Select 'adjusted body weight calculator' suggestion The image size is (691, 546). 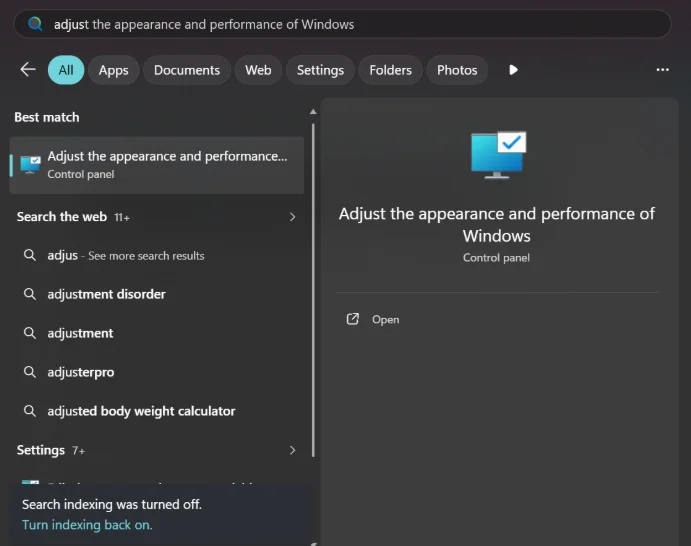coord(156,411)
